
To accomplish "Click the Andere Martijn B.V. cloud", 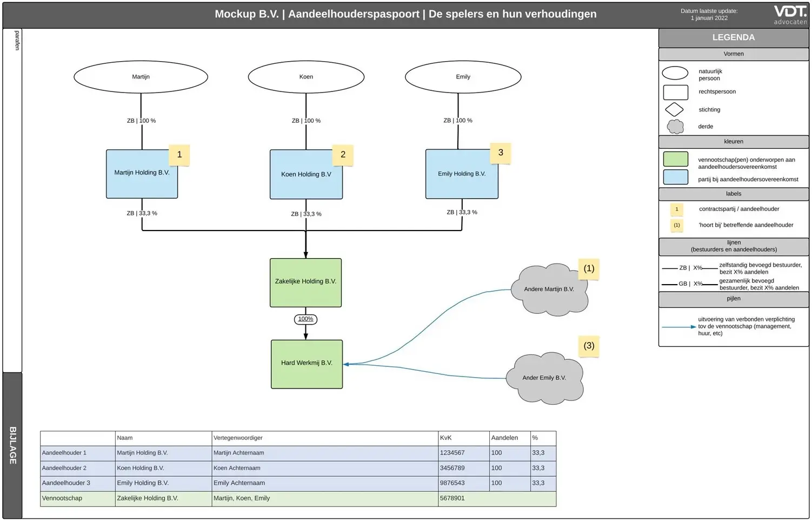I will pyautogui.click(x=549, y=289).
